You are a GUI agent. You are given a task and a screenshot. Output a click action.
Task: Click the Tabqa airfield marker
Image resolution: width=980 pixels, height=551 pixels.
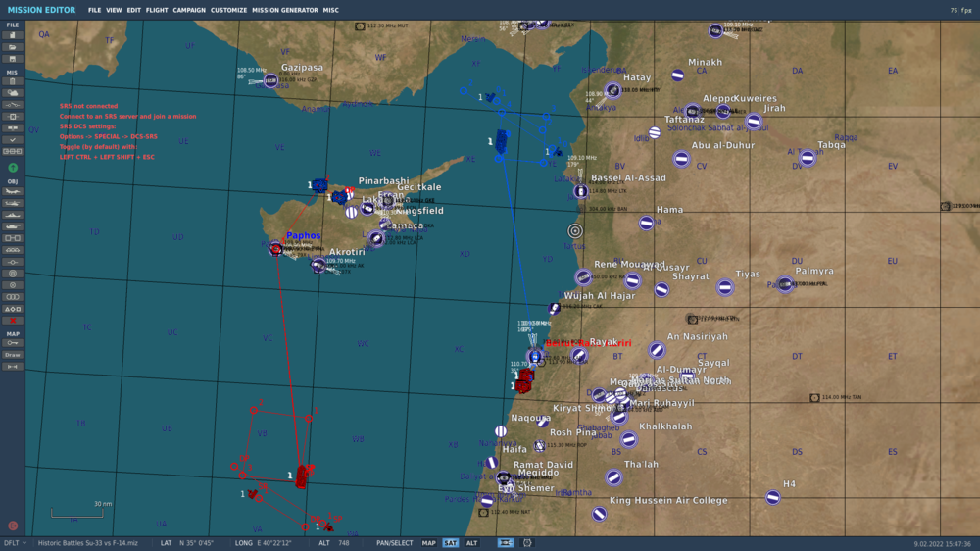click(x=808, y=158)
